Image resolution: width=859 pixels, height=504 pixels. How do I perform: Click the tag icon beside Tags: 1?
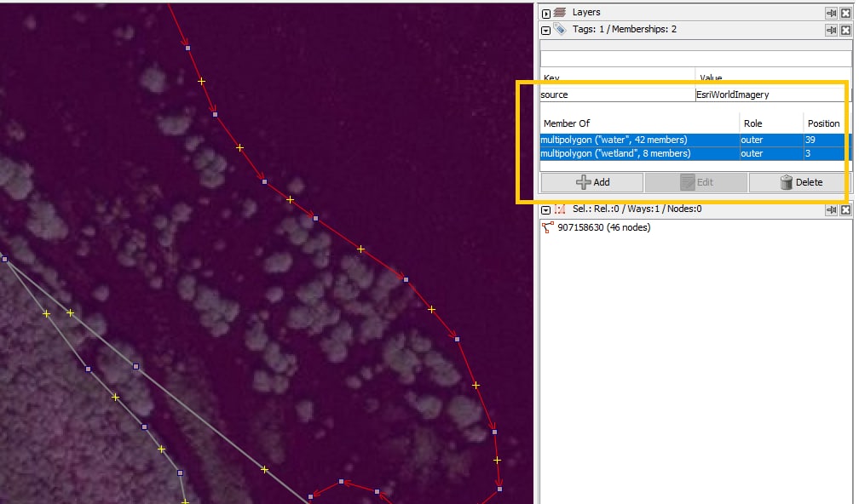pyautogui.click(x=560, y=29)
